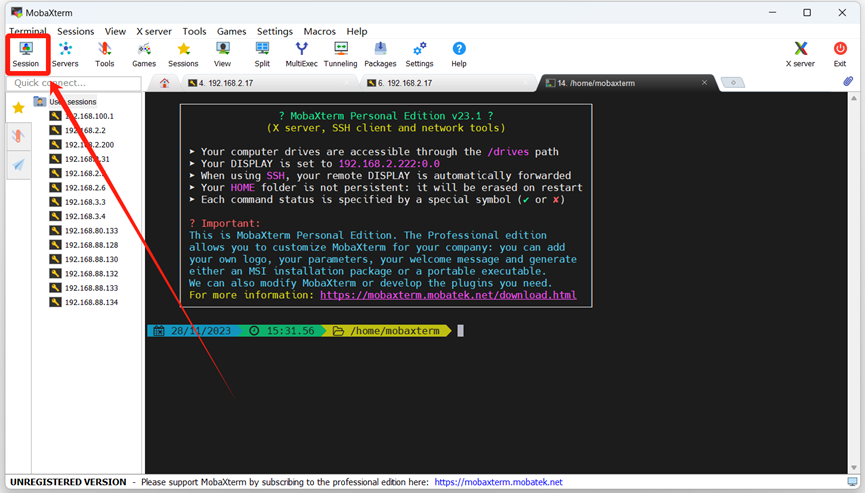Click the Packages toolbar icon
The image size is (865, 493).
380,54
